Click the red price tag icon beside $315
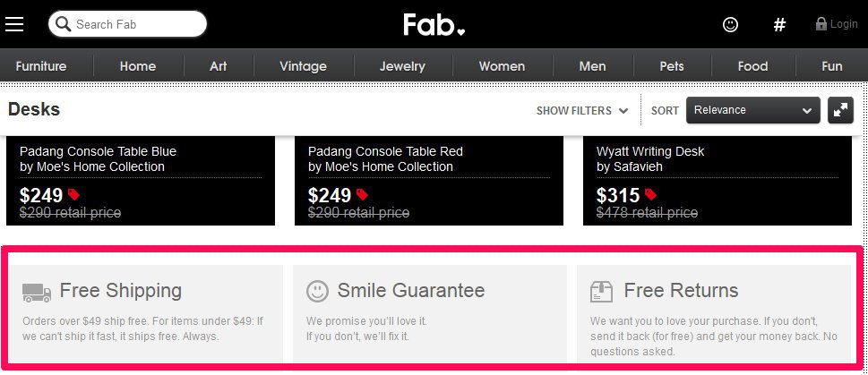The height and width of the screenshot is (375, 868). (650, 195)
